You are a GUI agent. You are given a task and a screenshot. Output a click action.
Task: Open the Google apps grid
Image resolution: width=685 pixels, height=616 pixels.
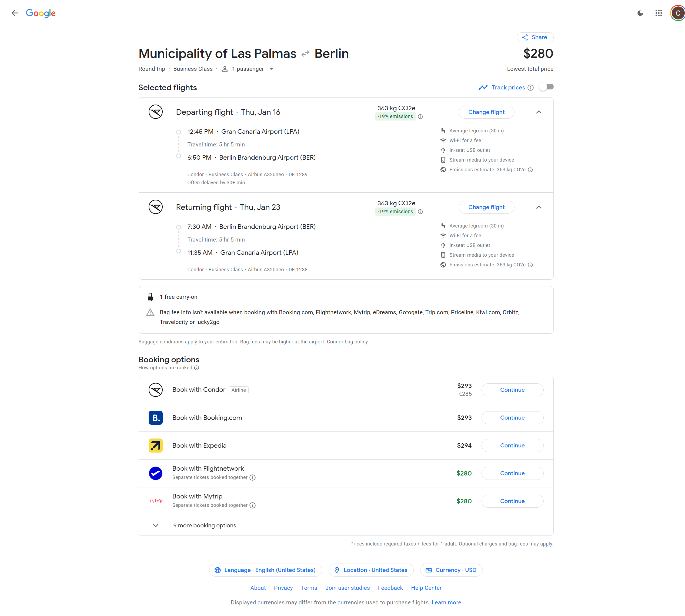pos(658,13)
